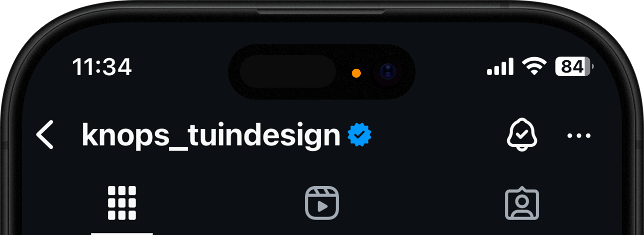Tap the blue verified badge

point(359,135)
